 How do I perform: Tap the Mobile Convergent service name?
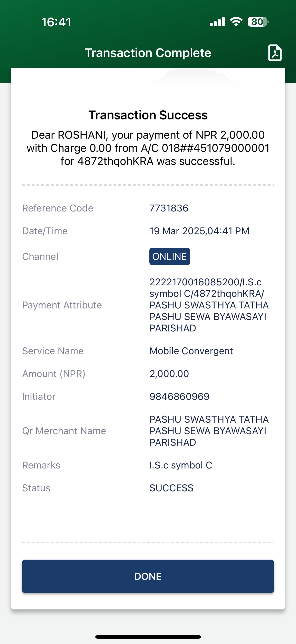point(191,351)
